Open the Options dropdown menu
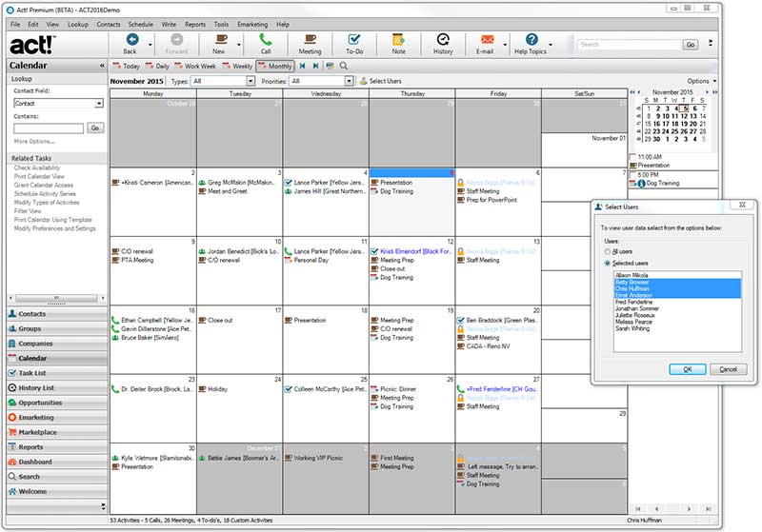Image resolution: width=762 pixels, height=532 pixels. click(702, 81)
